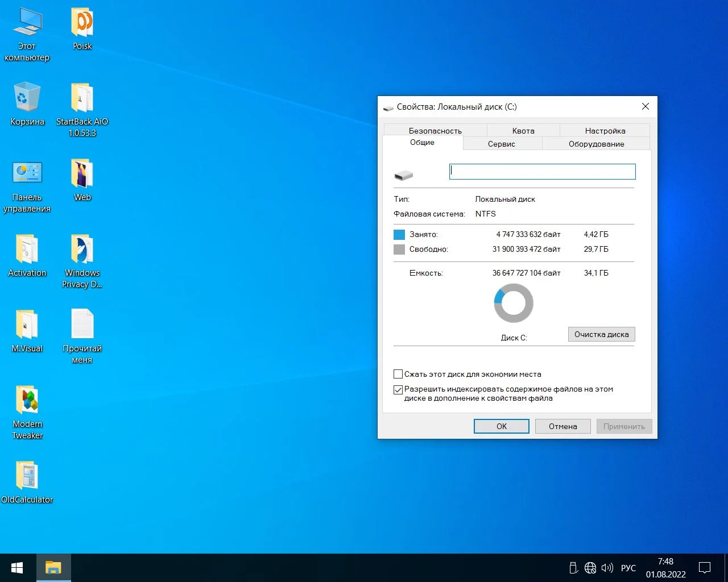
Task: Select the Корзина recycle bin icon
Action: [x=27, y=105]
